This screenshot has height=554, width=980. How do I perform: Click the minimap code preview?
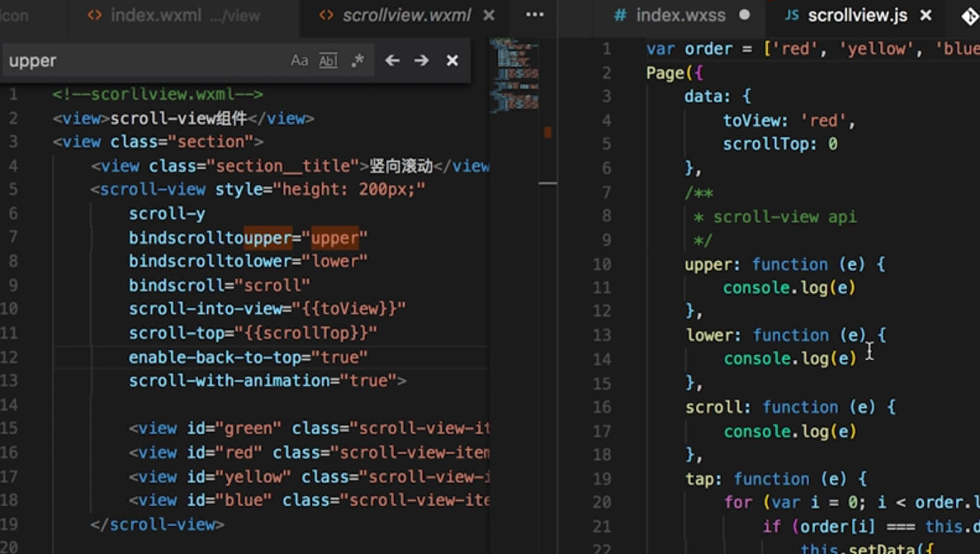pos(514,74)
